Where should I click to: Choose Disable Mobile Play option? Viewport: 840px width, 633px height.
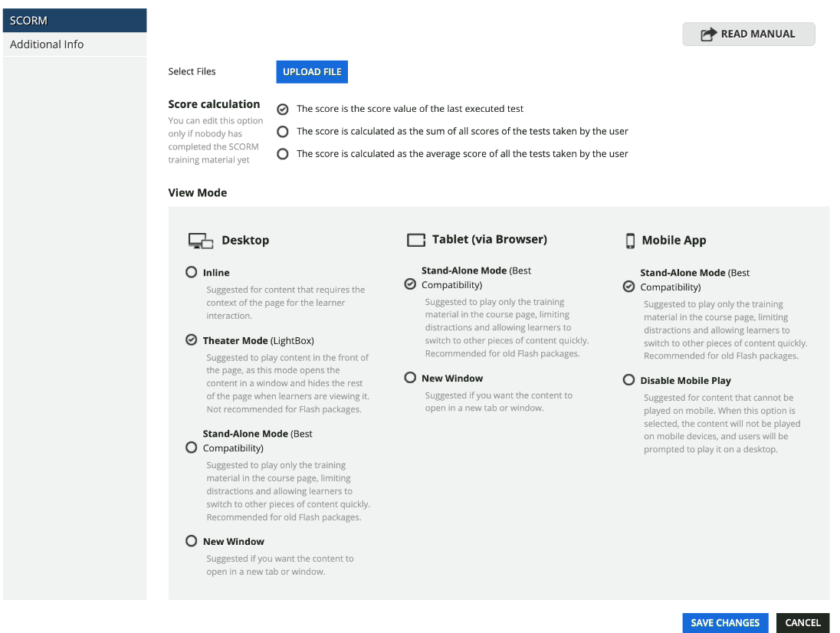pos(629,379)
